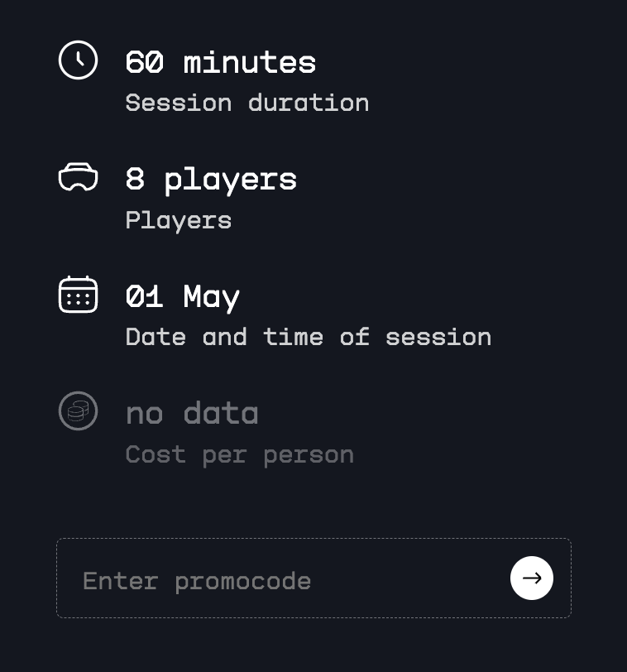
Task: Click the word 'May' in the session date
Action: pyautogui.click(x=211, y=296)
